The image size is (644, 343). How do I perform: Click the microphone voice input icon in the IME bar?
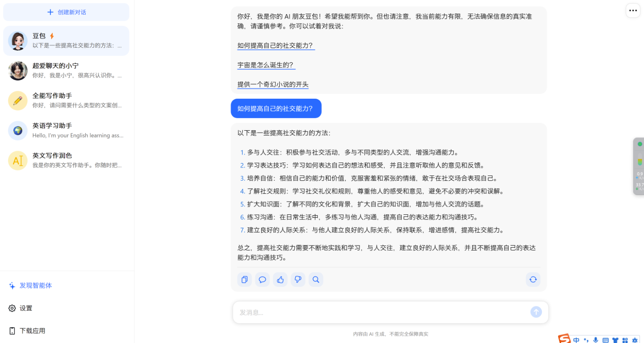(x=595, y=340)
